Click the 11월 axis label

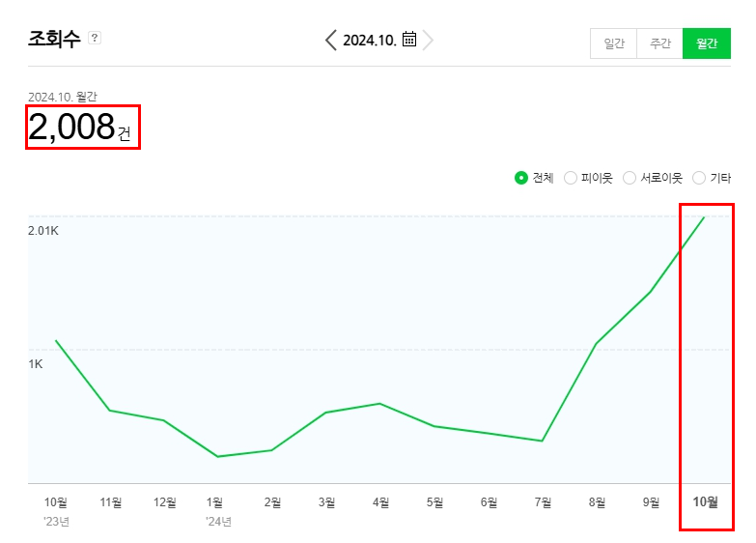coord(110,502)
